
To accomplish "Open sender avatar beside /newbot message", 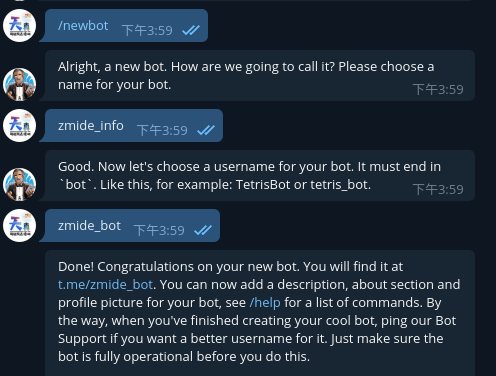I will [x=19, y=26].
